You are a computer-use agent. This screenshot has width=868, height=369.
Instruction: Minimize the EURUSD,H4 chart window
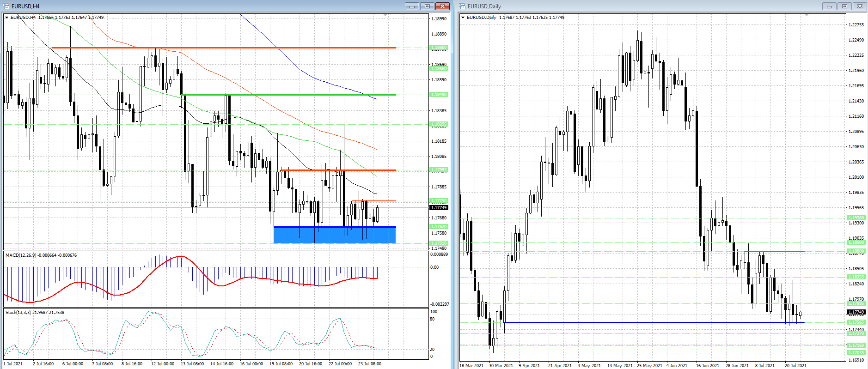click(412, 6)
